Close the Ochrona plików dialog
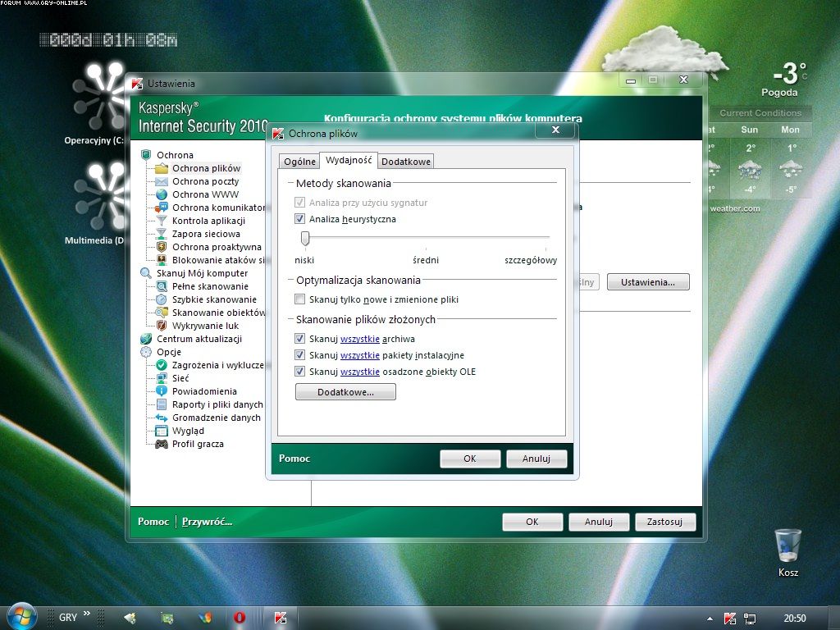Viewport: 840px width, 630px height. point(555,130)
